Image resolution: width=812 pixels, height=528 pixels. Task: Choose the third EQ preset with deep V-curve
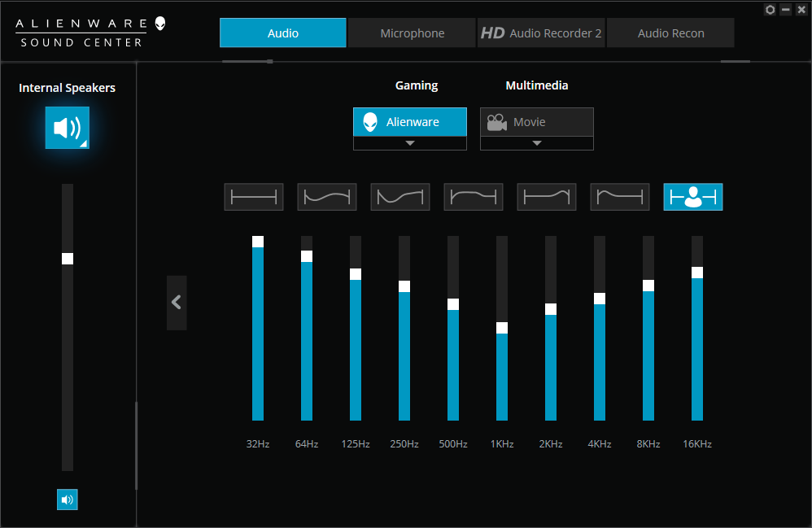point(400,197)
